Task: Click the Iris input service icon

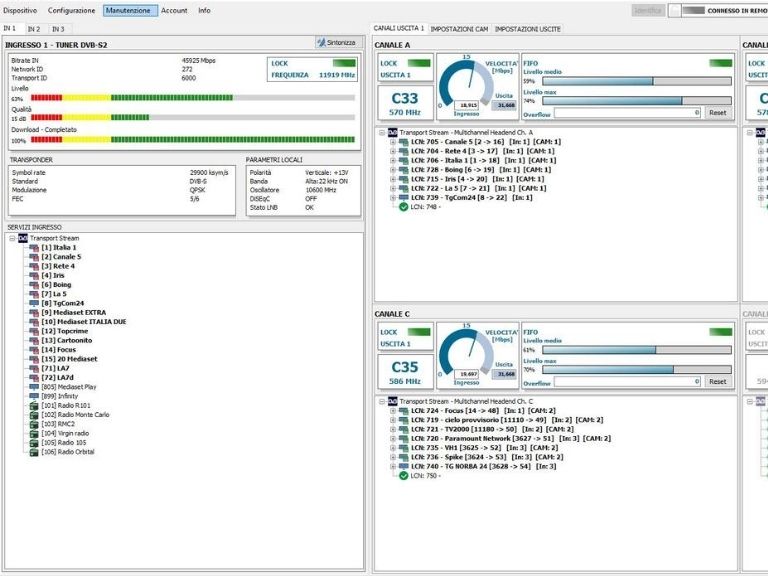Action: click(x=34, y=276)
